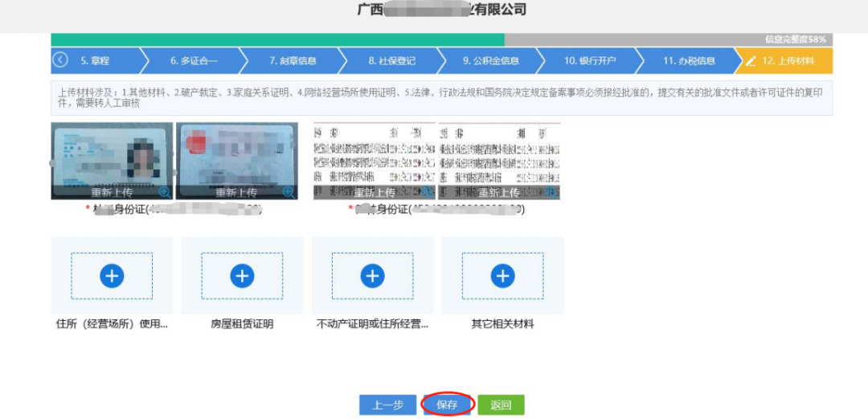Re-upload the first ID card front photo

click(112, 192)
